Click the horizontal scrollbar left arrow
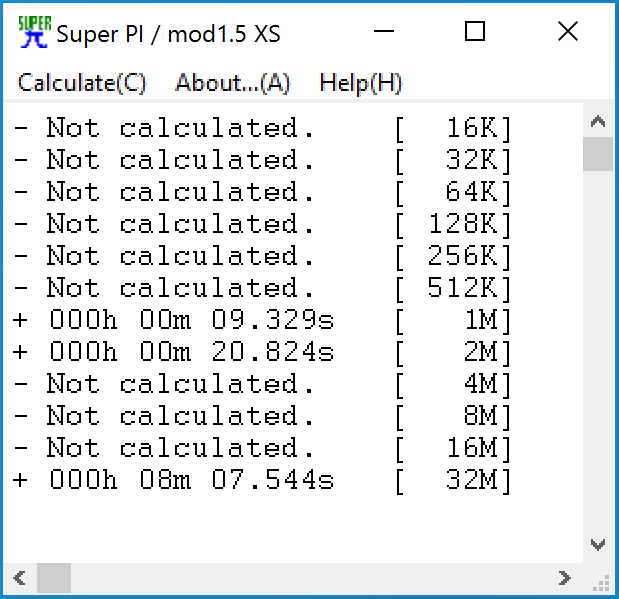 pyautogui.click(x=19, y=578)
